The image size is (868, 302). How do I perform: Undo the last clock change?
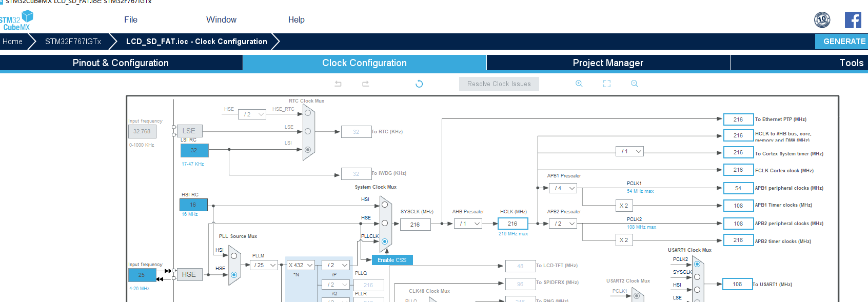pyautogui.click(x=338, y=84)
